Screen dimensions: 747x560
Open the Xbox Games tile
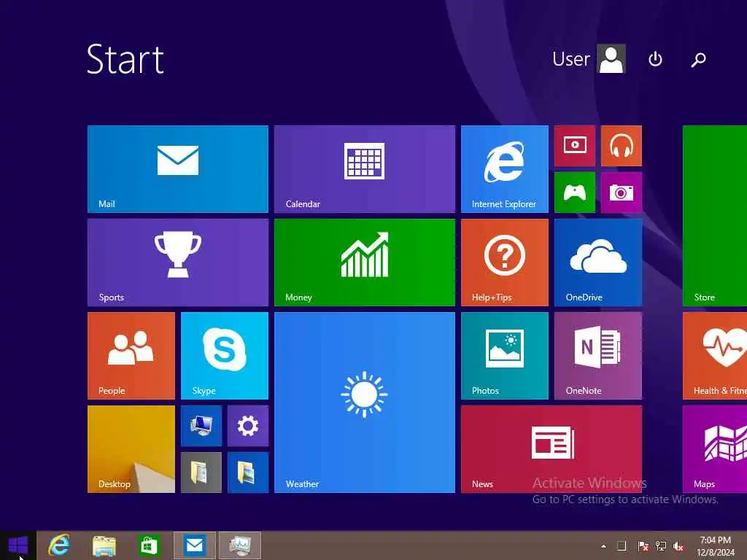click(575, 192)
